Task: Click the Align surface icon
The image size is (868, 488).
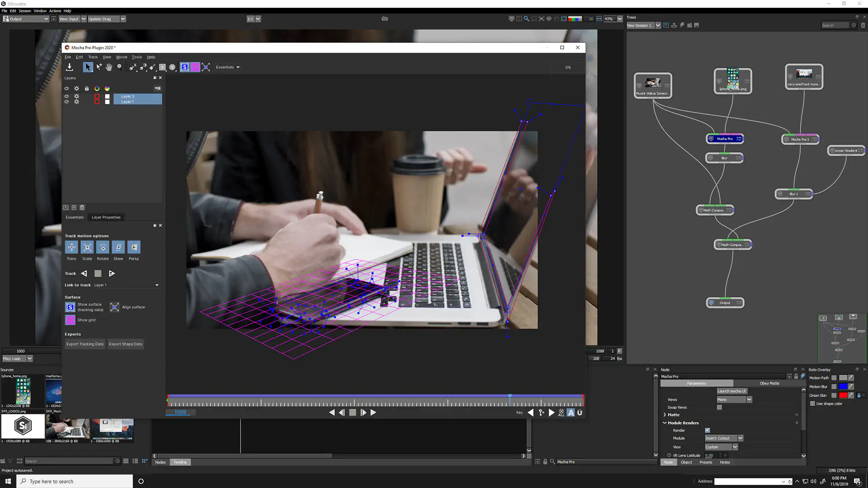Action: click(x=114, y=306)
